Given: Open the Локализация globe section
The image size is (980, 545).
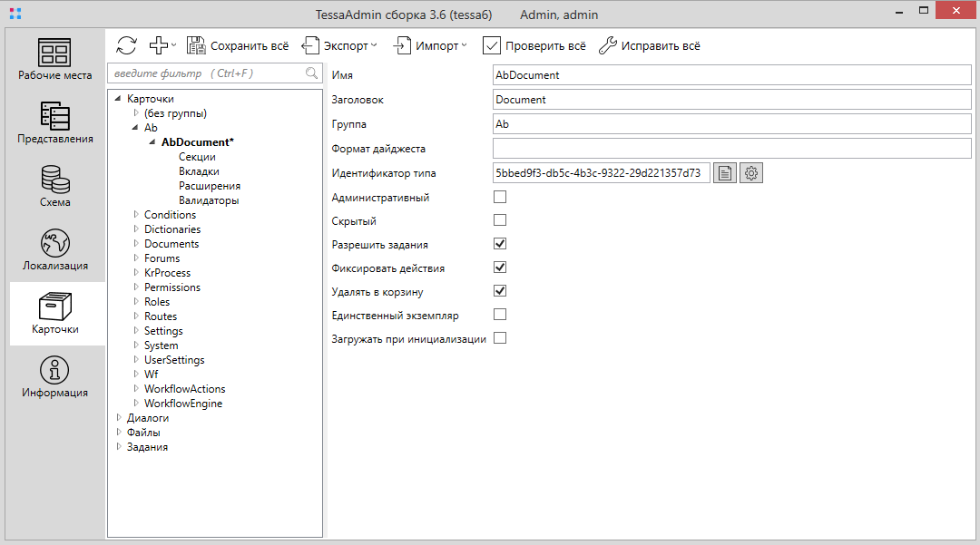Looking at the screenshot, I should (55, 249).
